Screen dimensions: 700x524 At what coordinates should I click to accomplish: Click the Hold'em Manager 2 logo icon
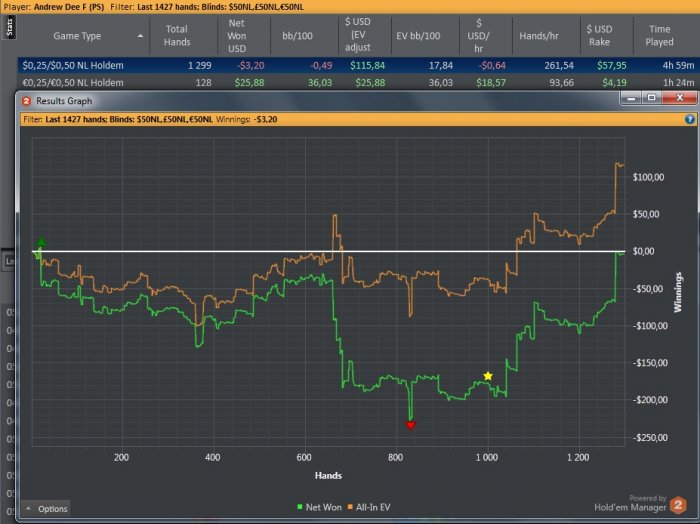[679, 506]
